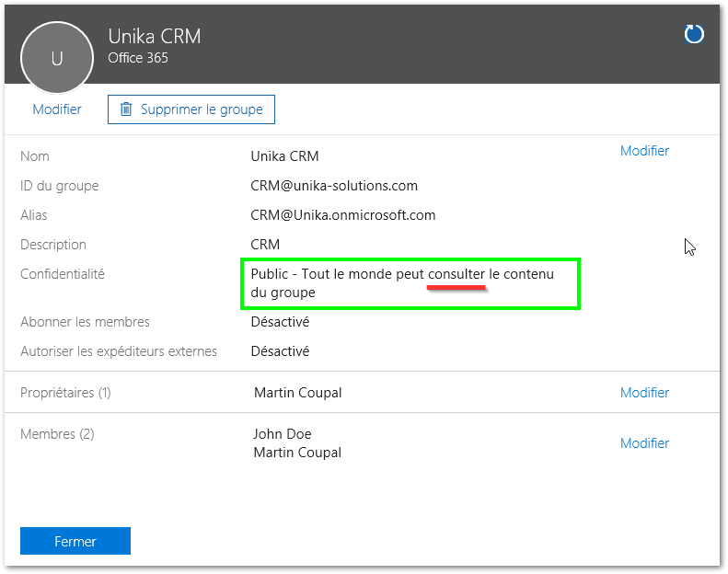728x574 pixels.
Task: Click CRM@unika-solutions.com group ID value
Action: (x=334, y=186)
